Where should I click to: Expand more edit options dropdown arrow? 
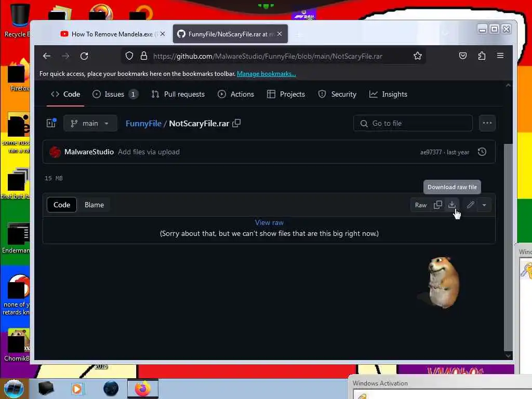point(484,205)
